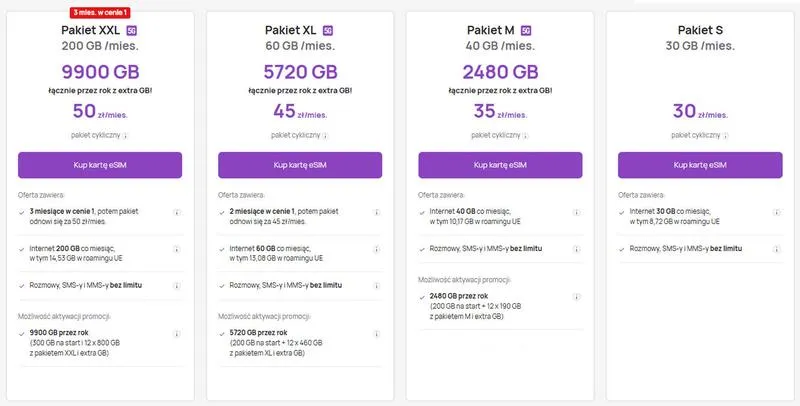Click info icon for Pakiet S 'Internet 30 GB'
The width and height of the screenshot is (800, 406).
(777, 212)
